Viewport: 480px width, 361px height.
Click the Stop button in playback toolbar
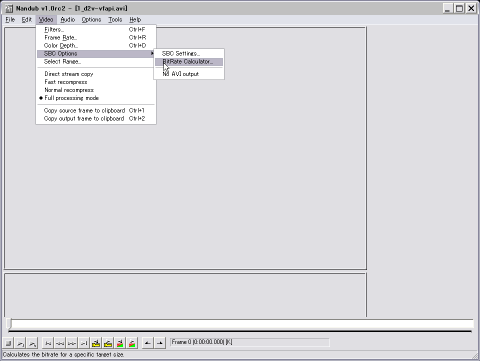click(9, 343)
